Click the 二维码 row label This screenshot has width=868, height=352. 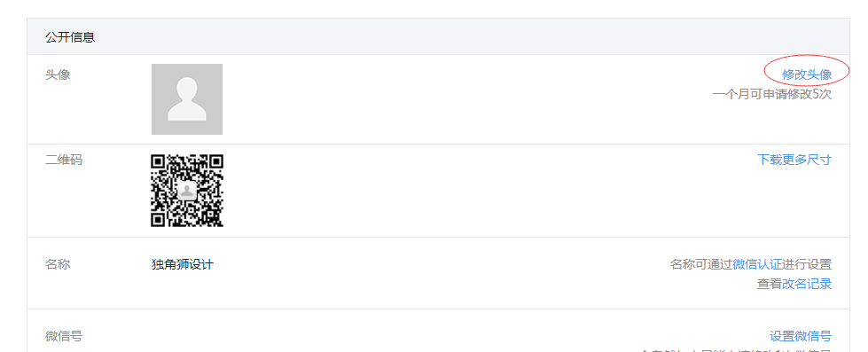coord(64,160)
